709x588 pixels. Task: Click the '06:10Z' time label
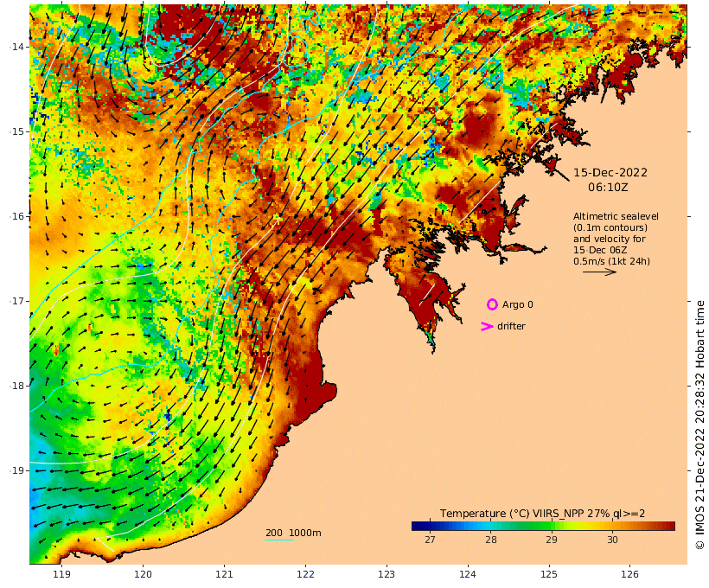coord(608,188)
